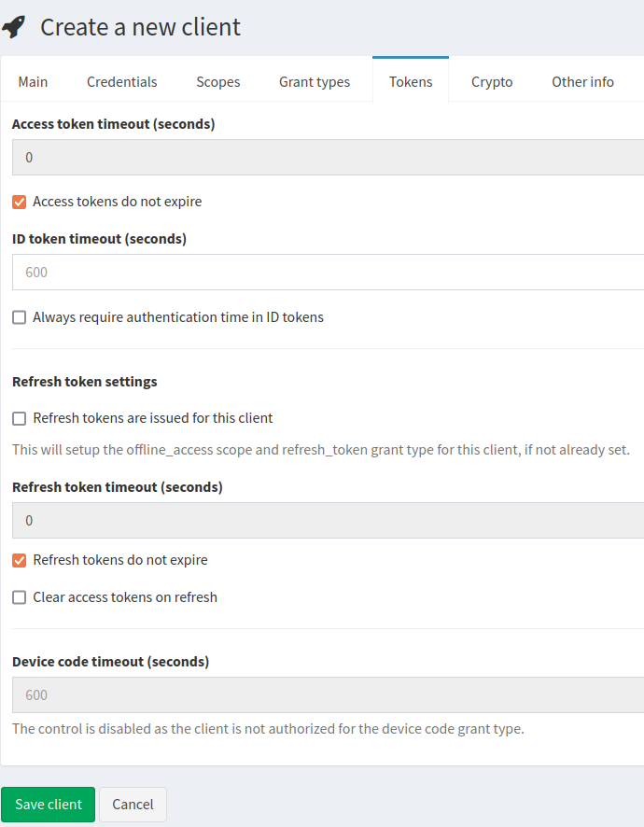Click the Device code timeout field
This screenshot has width=644, height=827.
coord(322,694)
